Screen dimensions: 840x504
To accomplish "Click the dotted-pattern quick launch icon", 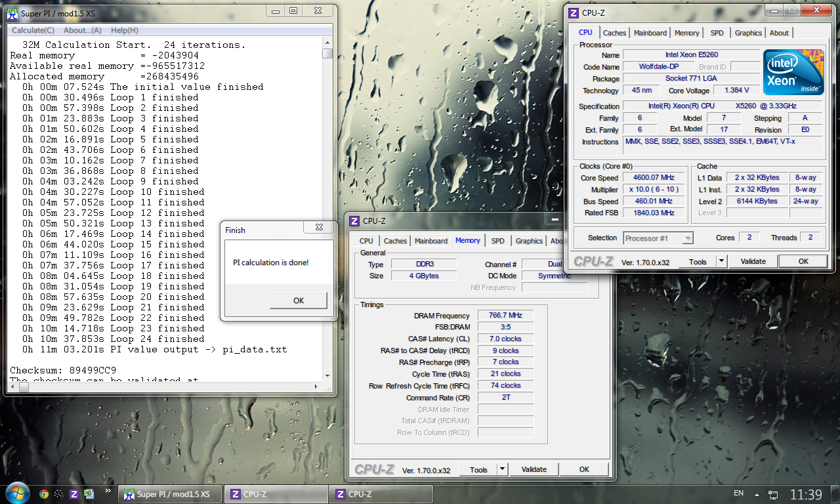I will pos(59,494).
